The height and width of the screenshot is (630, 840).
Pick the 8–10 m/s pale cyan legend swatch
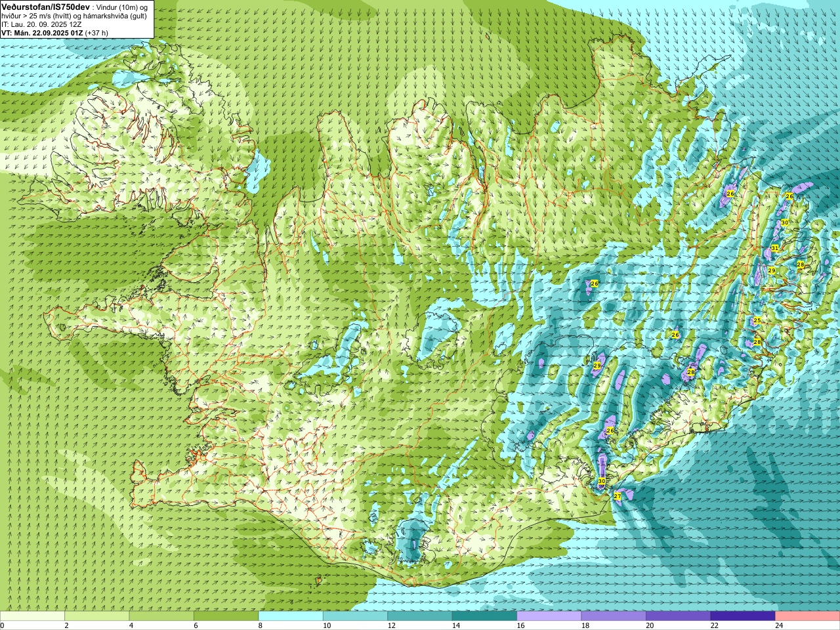pos(291,616)
